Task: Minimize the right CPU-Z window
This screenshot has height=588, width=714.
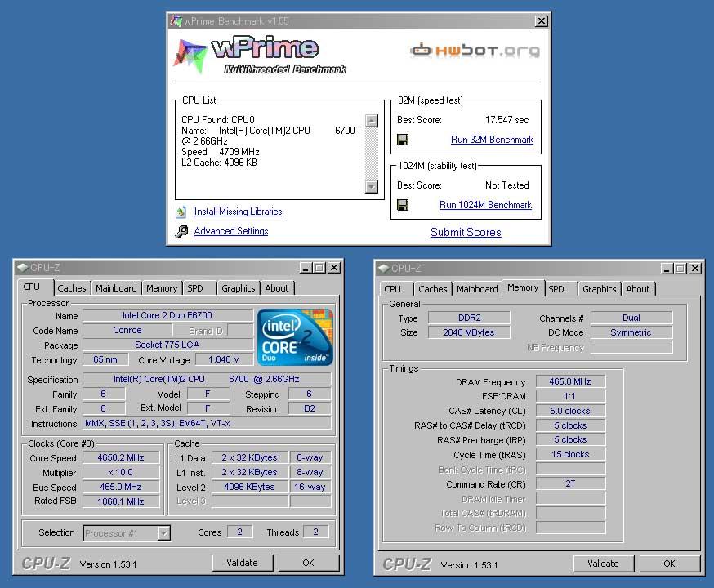Action: 667,269
